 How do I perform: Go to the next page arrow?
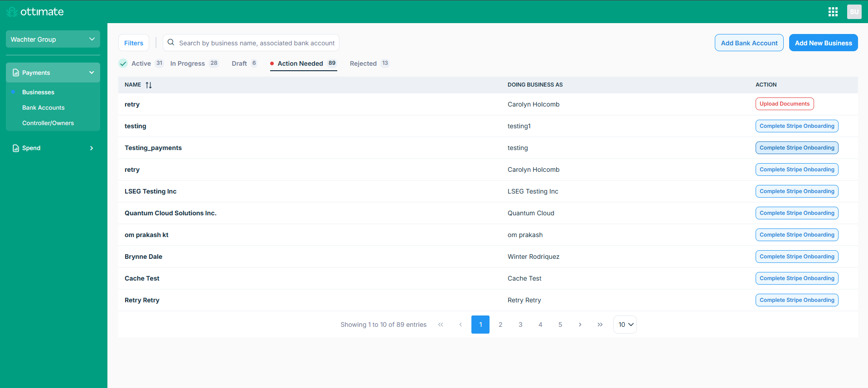580,325
